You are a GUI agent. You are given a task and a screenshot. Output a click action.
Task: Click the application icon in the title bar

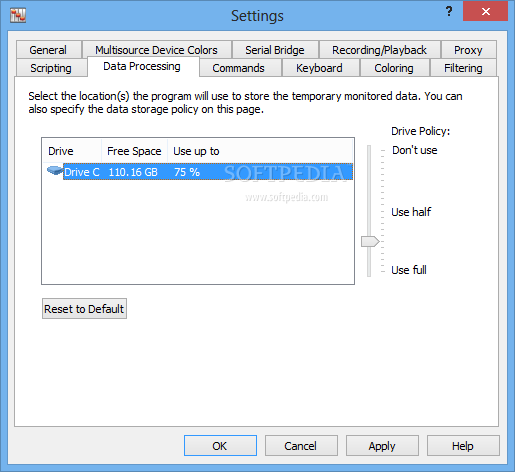[x=18, y=15]
